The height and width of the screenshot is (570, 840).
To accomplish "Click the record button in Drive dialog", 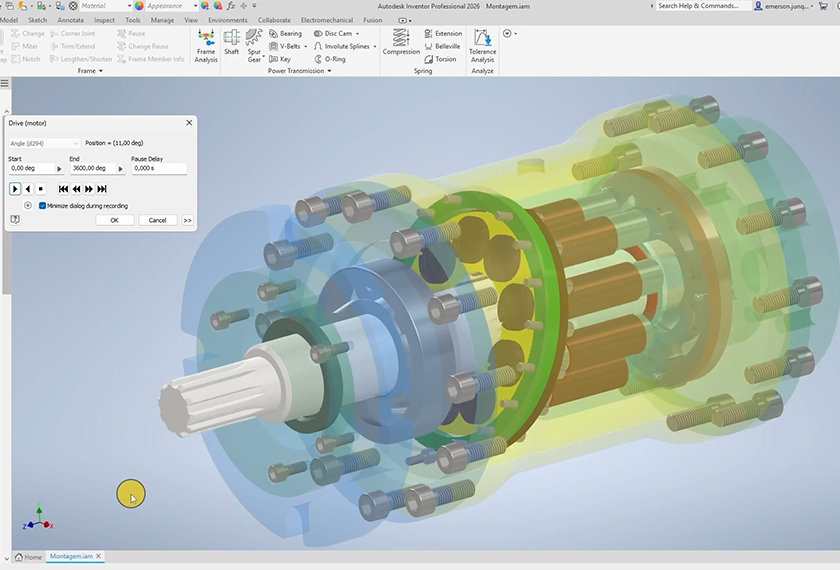I will [27, 206].
